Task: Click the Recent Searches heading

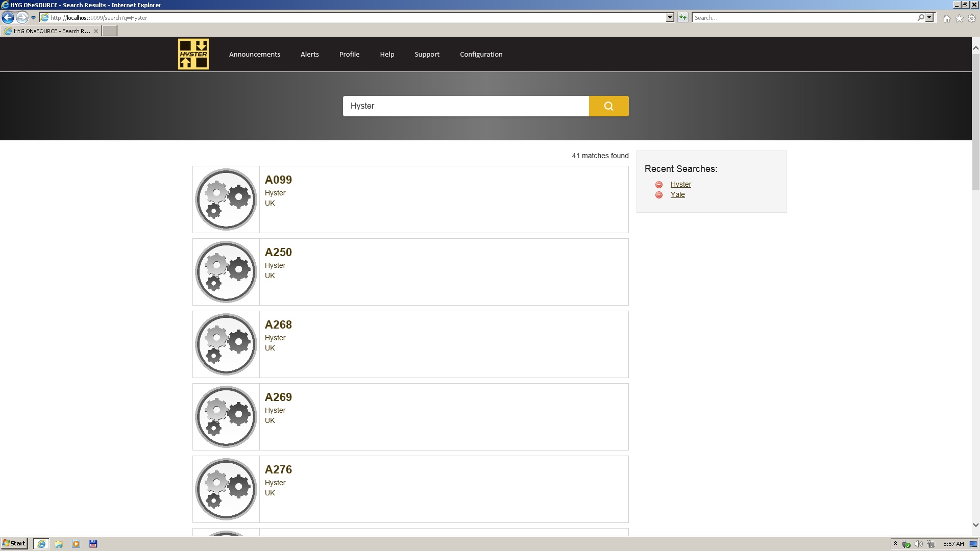Action: point(680,169)
